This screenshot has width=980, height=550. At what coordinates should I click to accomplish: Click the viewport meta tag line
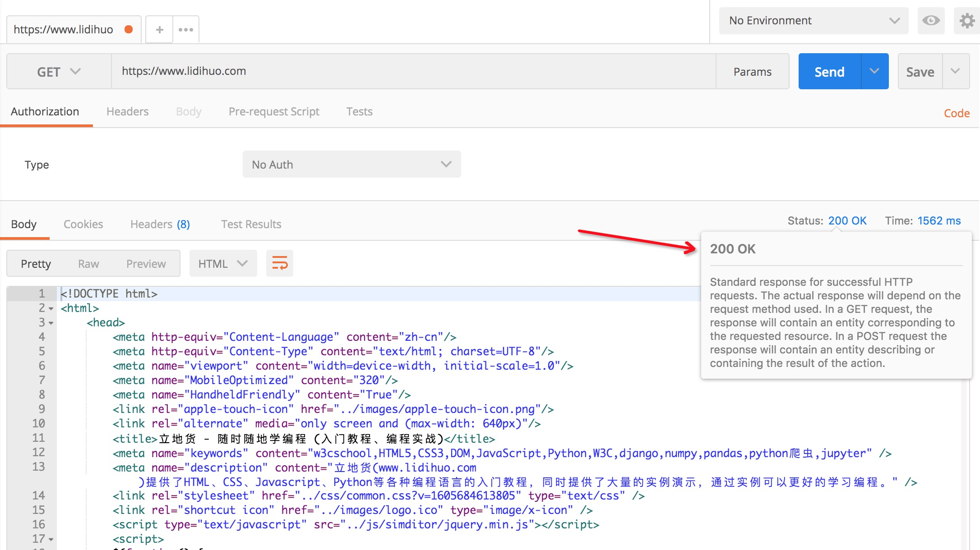pyautogui.click(x=343, y=366)
